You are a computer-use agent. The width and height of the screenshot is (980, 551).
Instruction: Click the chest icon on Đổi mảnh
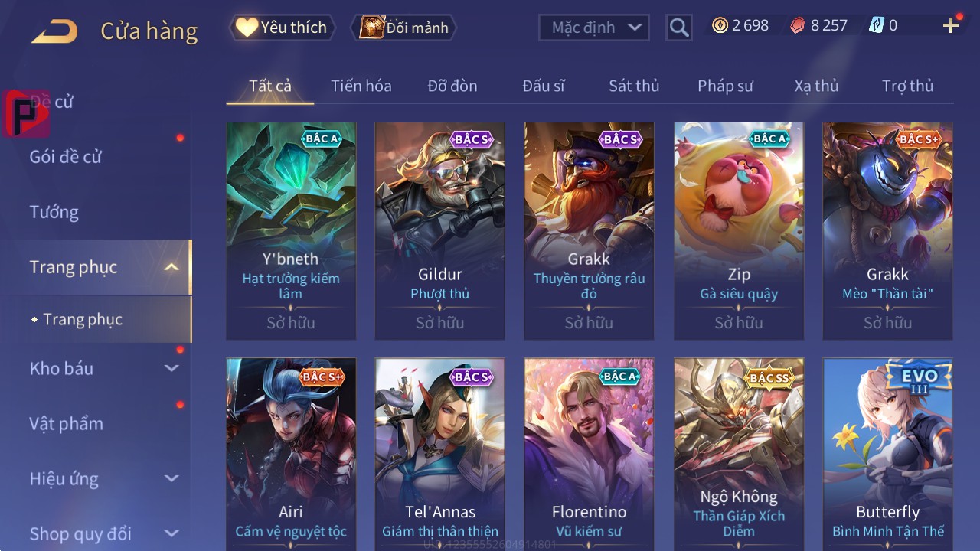[371, 28]
